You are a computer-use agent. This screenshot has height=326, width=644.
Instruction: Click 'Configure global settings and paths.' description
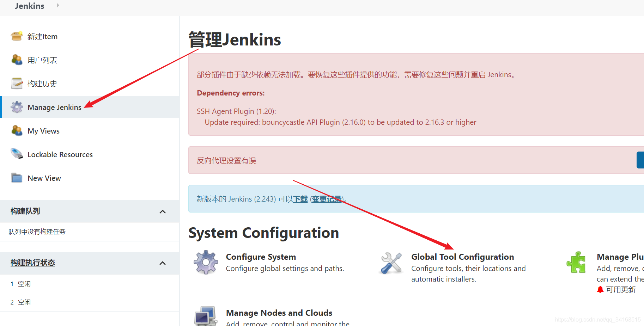click(285, 269)
